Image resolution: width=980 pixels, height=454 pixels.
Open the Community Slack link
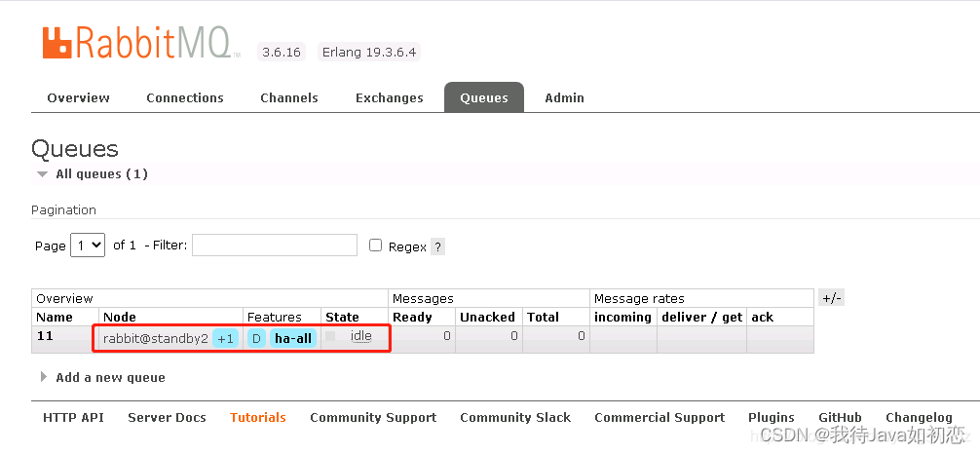(515, 418)
